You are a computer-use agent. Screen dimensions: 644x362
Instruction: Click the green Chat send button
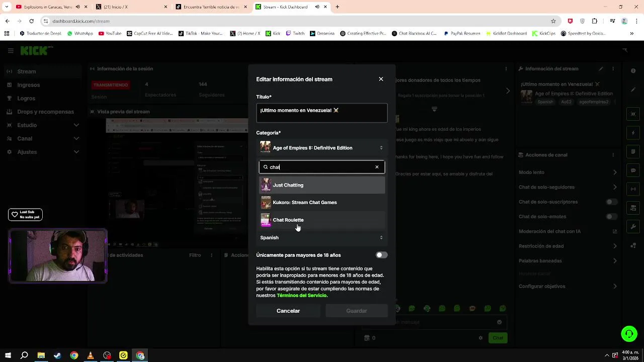tap(498, 338)
